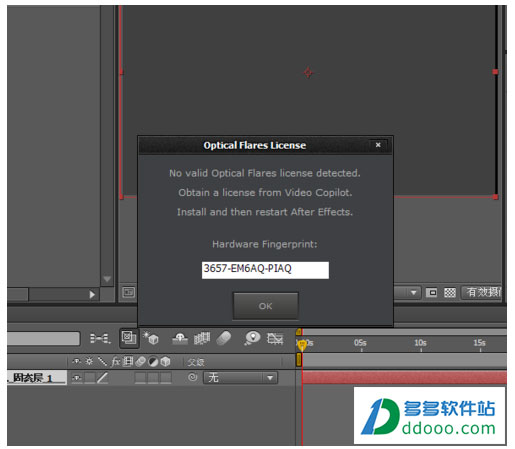Toggle hide shy layers button
This screenshot has height=449, width=515.
click(x=180, y=339)
